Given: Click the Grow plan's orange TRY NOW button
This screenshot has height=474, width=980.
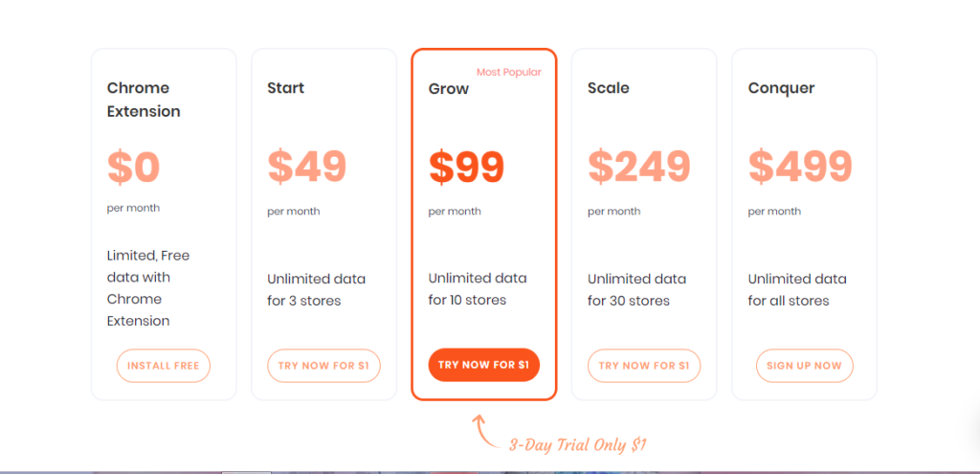Looking at the screenshot, I should pos(483,365).
